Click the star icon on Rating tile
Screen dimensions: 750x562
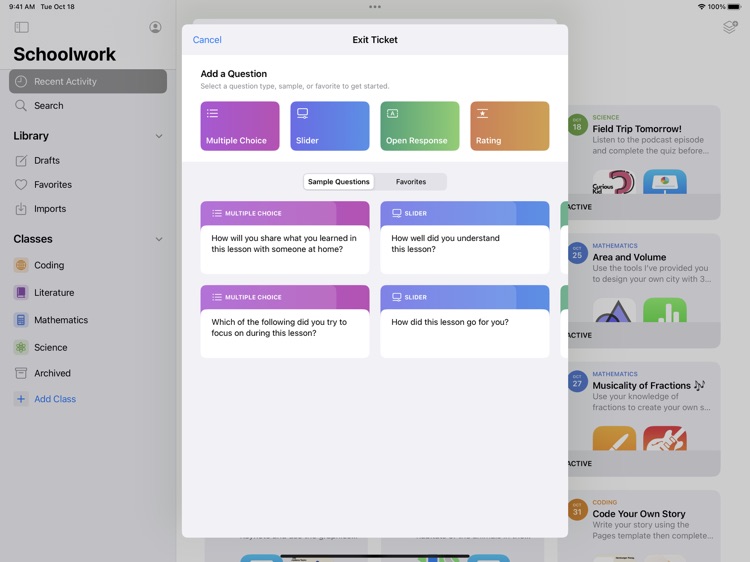click(482, 113)
